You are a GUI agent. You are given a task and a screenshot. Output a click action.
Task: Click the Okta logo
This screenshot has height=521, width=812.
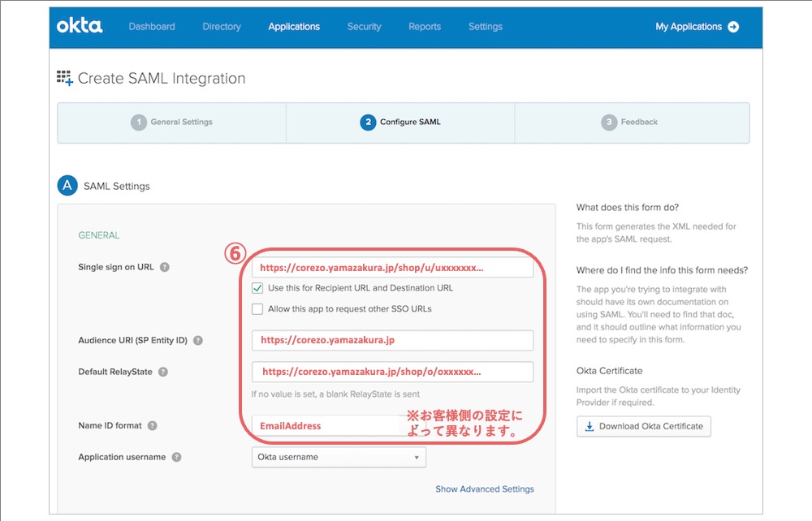pyautogui.click(x=80, y=26)
